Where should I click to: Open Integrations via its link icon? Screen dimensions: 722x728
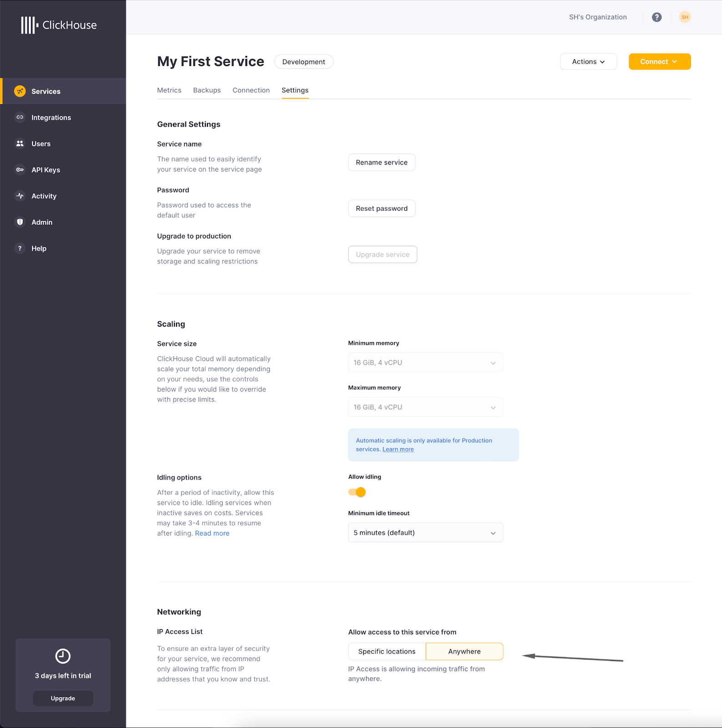tap(20, 117)
